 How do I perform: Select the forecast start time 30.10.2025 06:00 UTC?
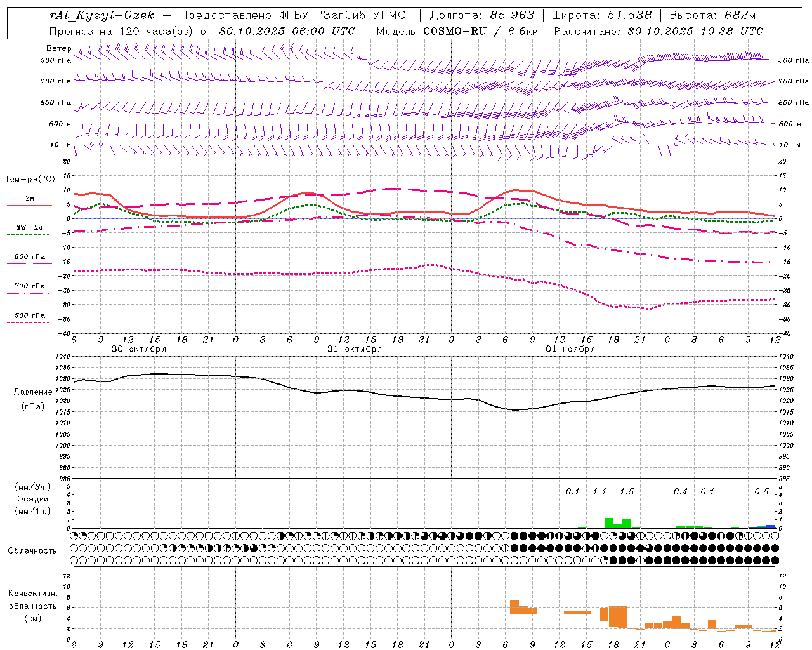pyautogui.click(x=287, y=31)
